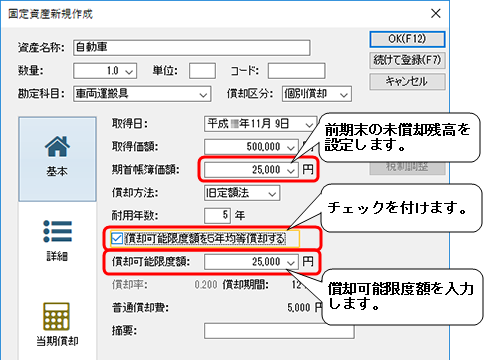Click the 資産名称 text field
493x360 pixels.
192,48
